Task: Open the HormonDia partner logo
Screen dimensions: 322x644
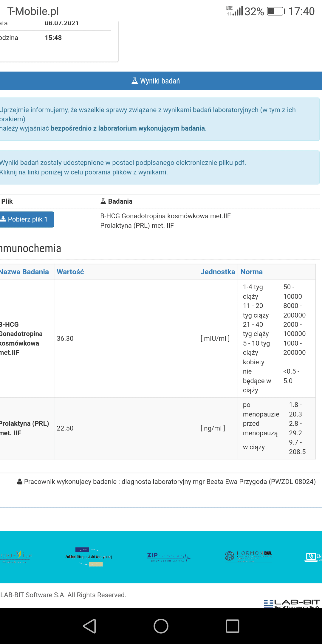Action: tap(248, 556)
